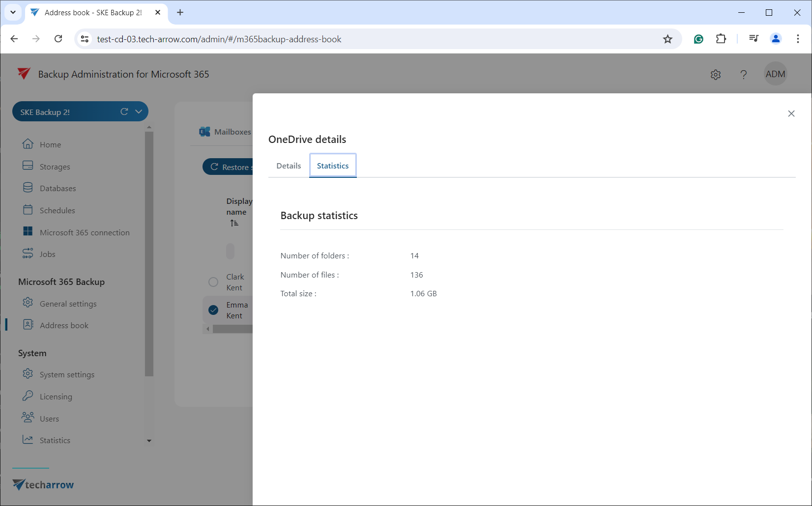
Task: Select the Statistics tab in dialog
Action: [333, 166]
